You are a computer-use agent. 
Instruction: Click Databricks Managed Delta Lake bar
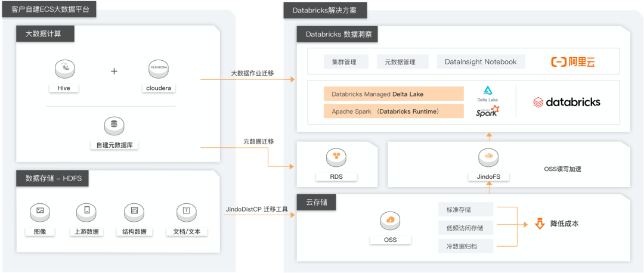pos(394,94)
